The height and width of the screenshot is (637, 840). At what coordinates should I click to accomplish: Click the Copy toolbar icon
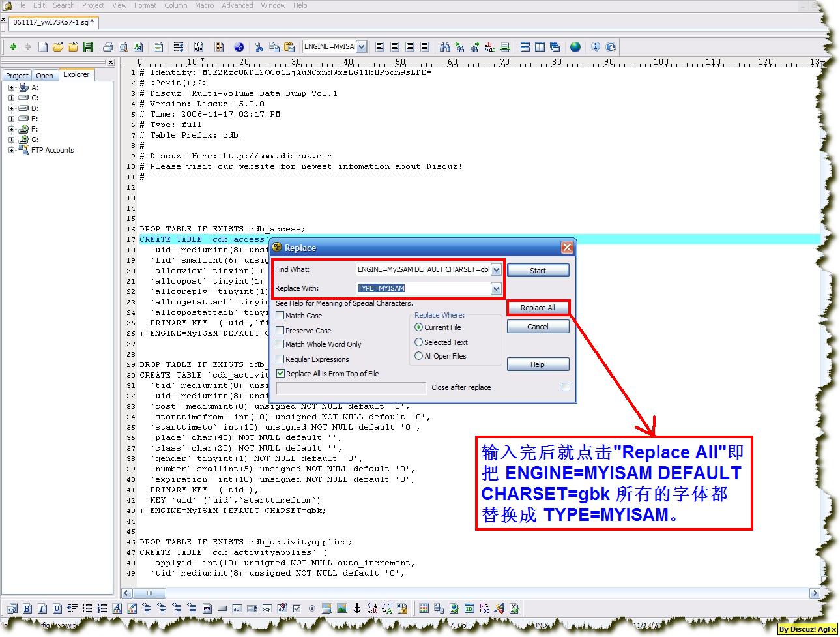[274, 47]
